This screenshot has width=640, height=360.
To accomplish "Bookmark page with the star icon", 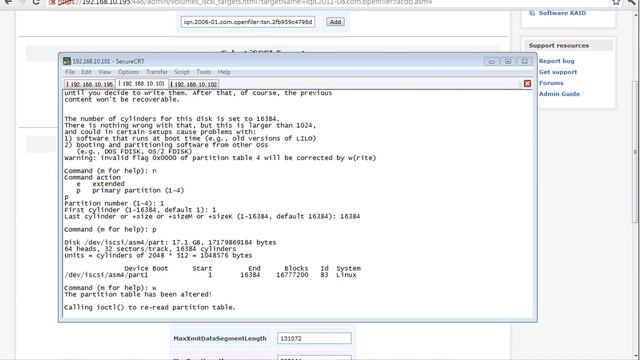I will pyautogui.click(x=616, y=2).
